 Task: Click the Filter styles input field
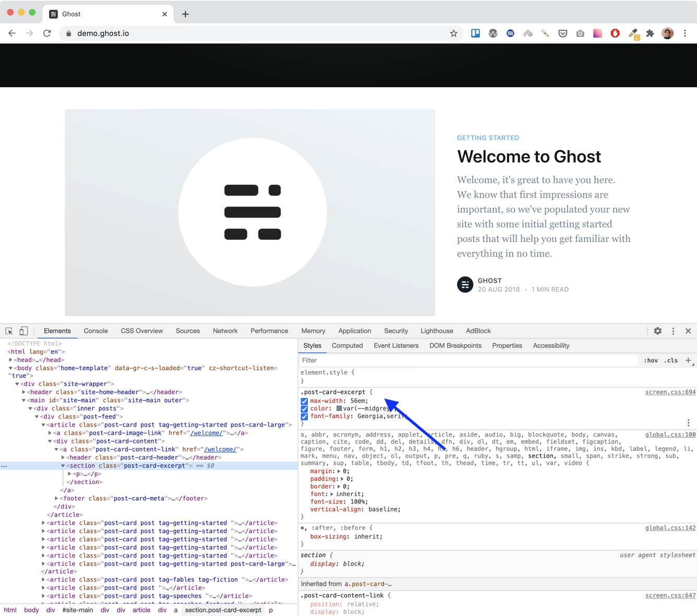(x=468, y=360)
